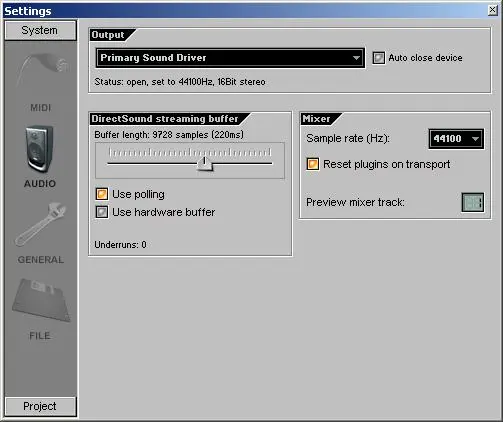Viewport: 503px width, 422px height.
Task: Click the FILE label in sidebar
Action: 40,336
